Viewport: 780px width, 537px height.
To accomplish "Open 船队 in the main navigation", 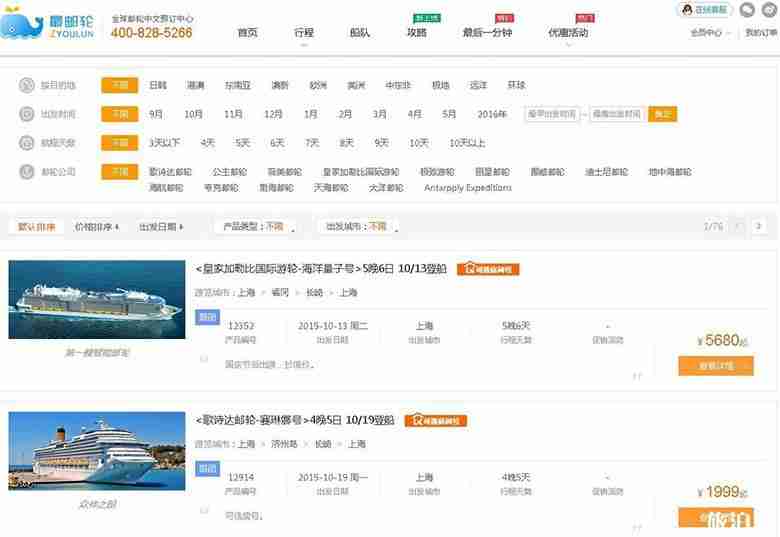I will [x=359, y=33].
